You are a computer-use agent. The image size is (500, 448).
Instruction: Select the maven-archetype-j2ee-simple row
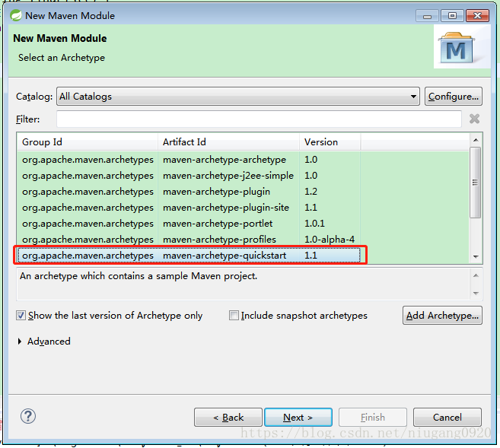click(x=189, y=176)
